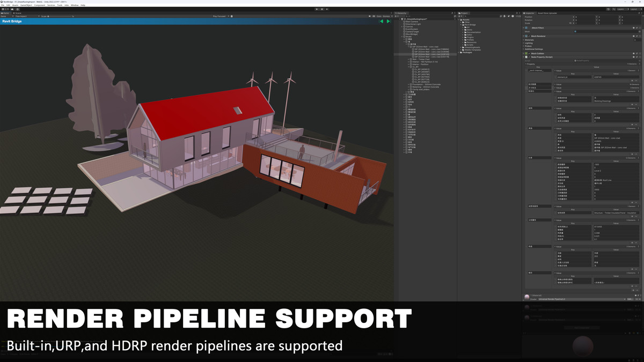644x362 pixels.
Task: Open the Window menu
Action: pos(75,5)
